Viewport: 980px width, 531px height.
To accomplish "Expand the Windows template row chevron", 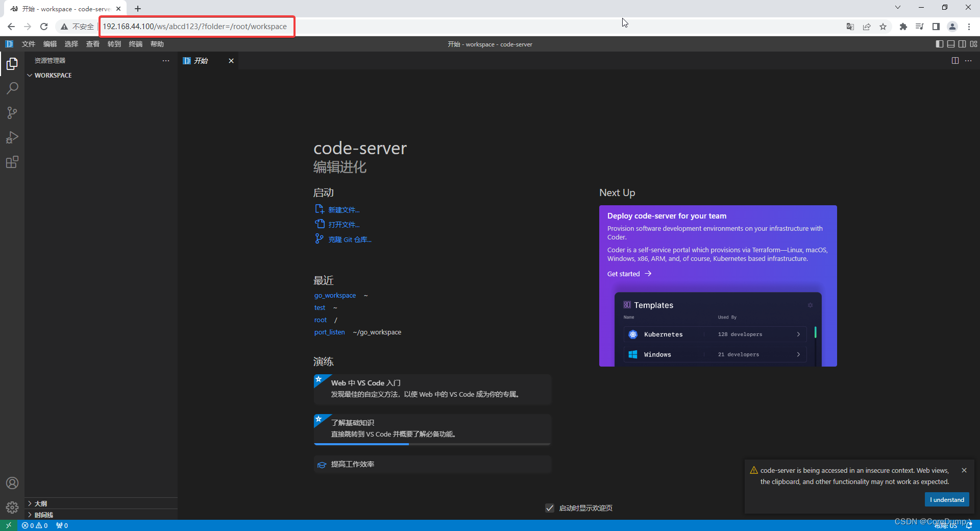I will tap(798, 354).
